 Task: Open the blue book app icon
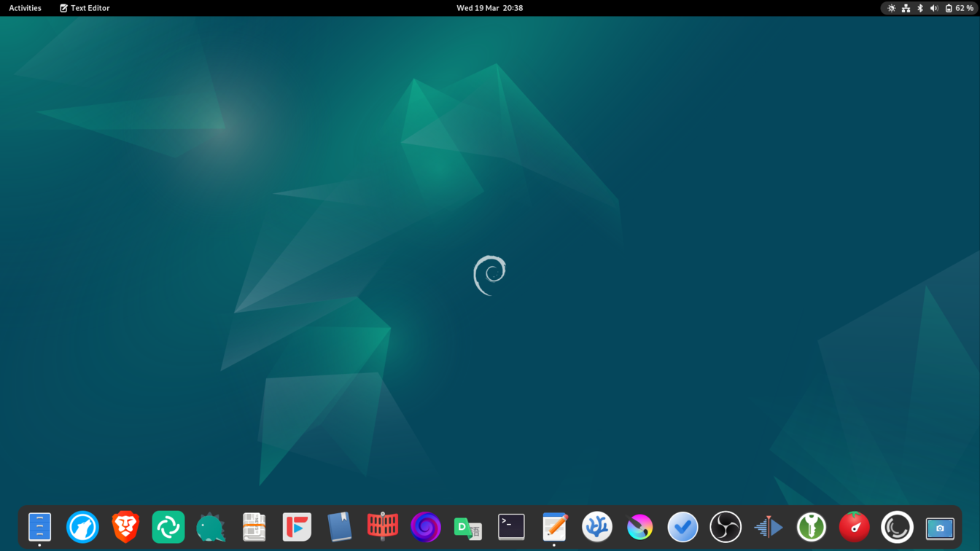pos(340,526)
